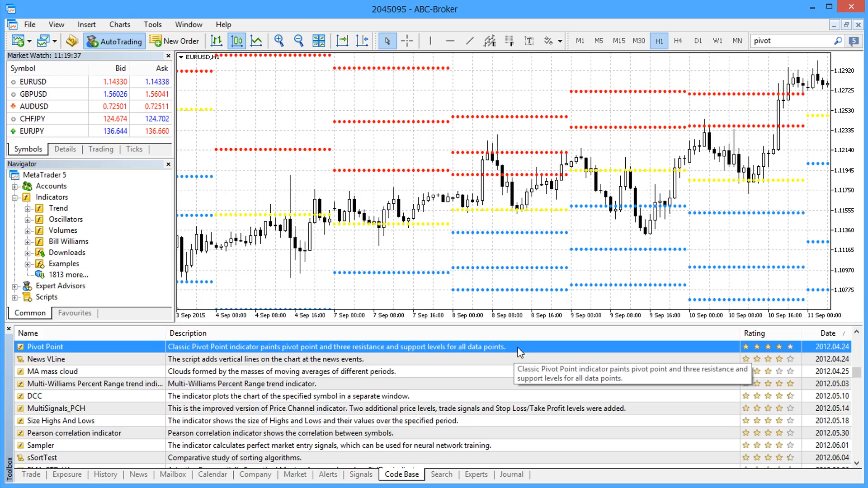This screenshot has width=868, height=488.
Task: Open the File menu
Action: 30,24
